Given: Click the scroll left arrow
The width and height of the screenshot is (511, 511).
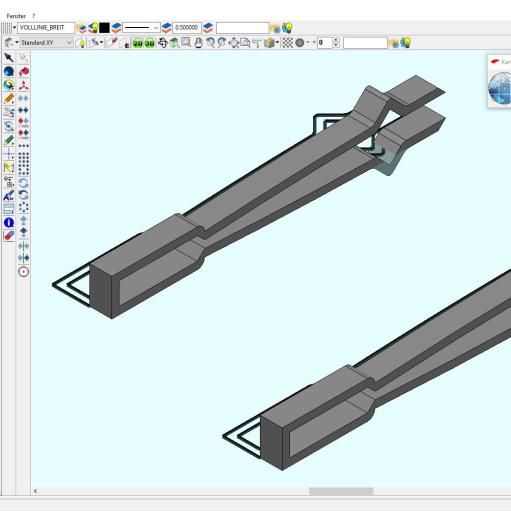Looking at the screenshot, I should click(35, 491).
